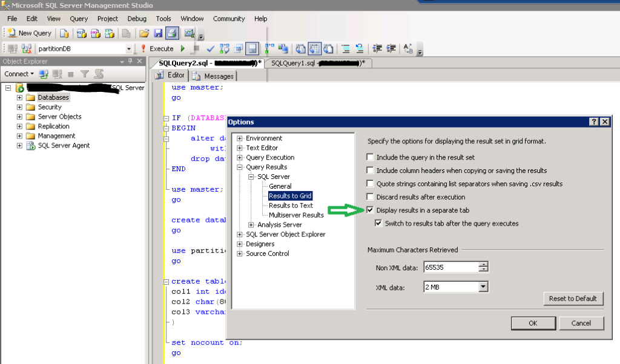Image resolution: width=620 pixels, height=364 pixels.
Task: Display the estimated execution plan
Action: pyautogui.click(x=225, y=48)
